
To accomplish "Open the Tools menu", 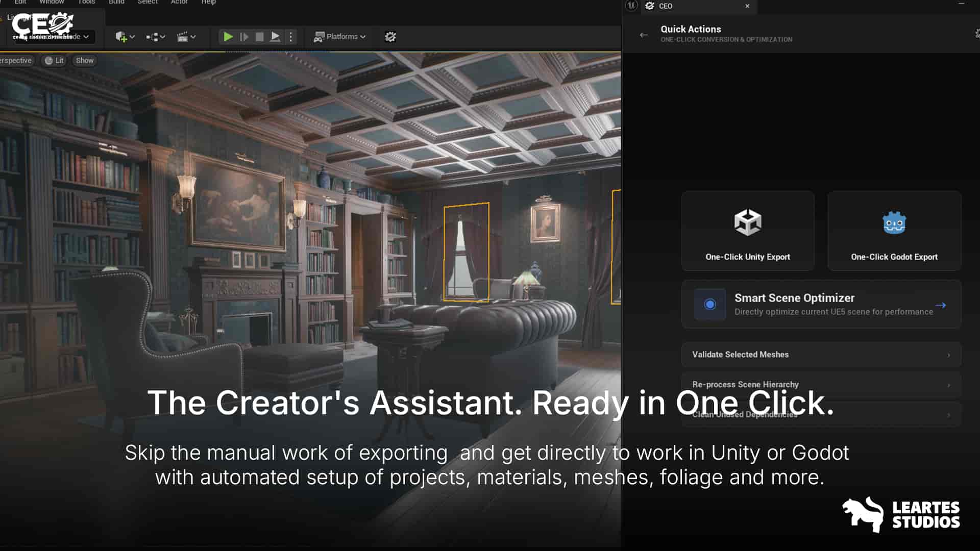I will [86, 2].
